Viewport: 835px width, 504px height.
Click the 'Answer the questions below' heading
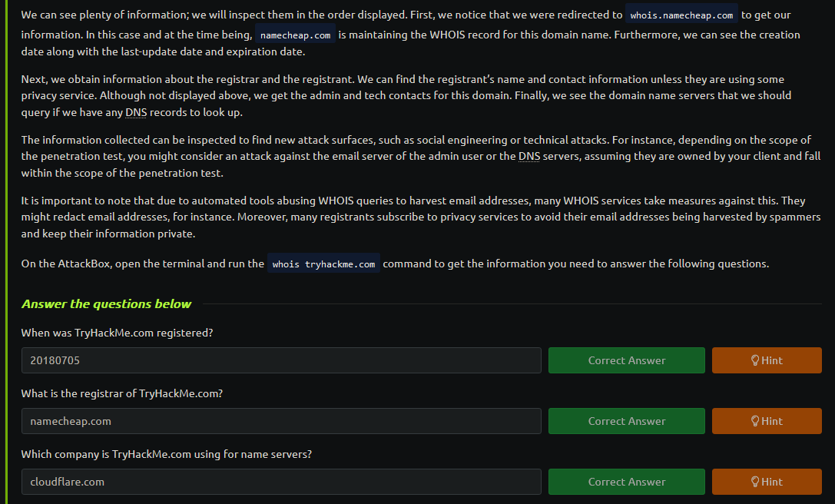tap(106, 303)
